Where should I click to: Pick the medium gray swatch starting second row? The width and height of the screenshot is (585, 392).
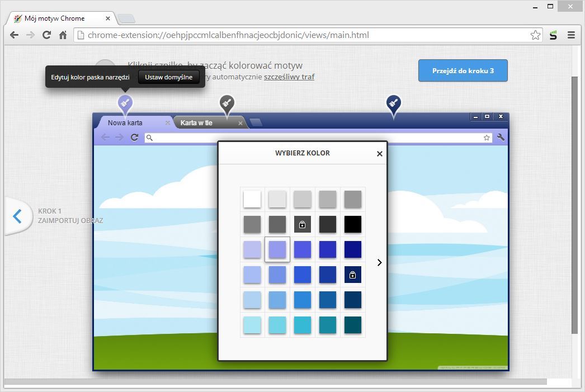252,224
